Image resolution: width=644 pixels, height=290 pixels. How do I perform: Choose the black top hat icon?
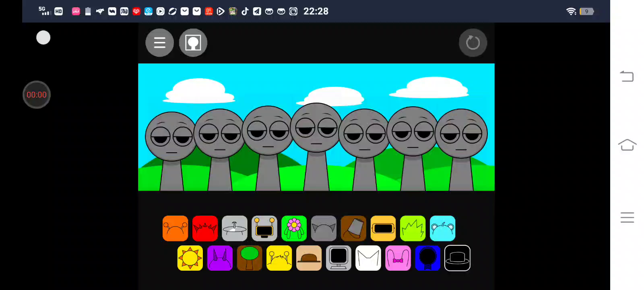(x=457, y=258)
